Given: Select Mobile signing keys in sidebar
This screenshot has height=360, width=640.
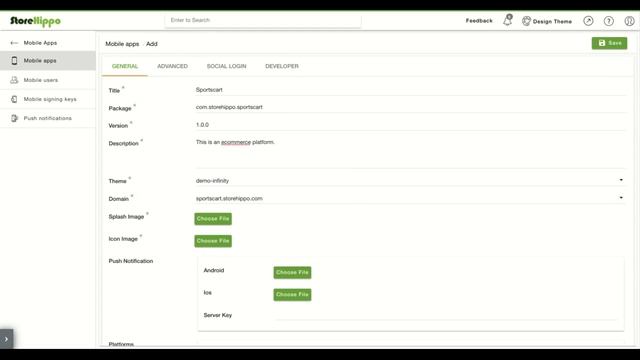Looking at the screenshot, I should [x=48, y=99].
